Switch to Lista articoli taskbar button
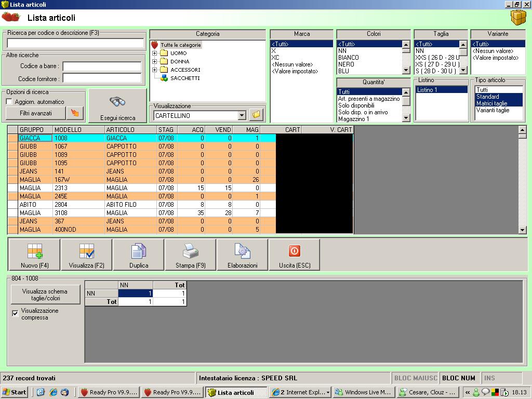The image size is (532, 399). tap(236, 392)
